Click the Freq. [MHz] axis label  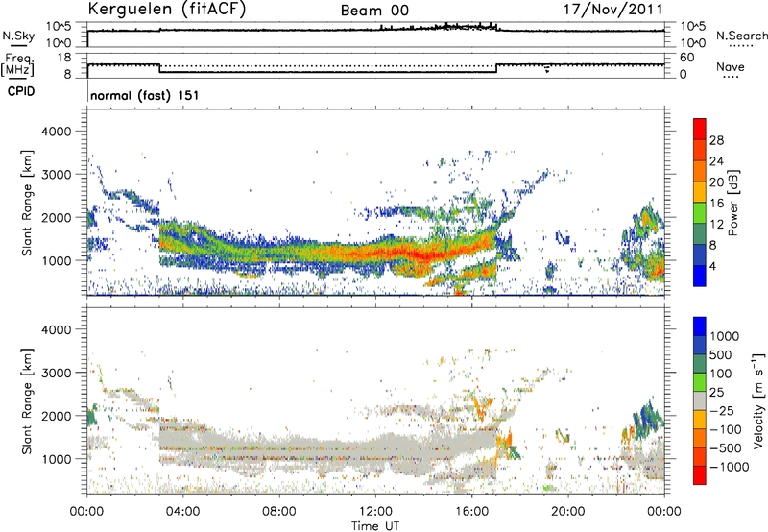pos(17,64)
